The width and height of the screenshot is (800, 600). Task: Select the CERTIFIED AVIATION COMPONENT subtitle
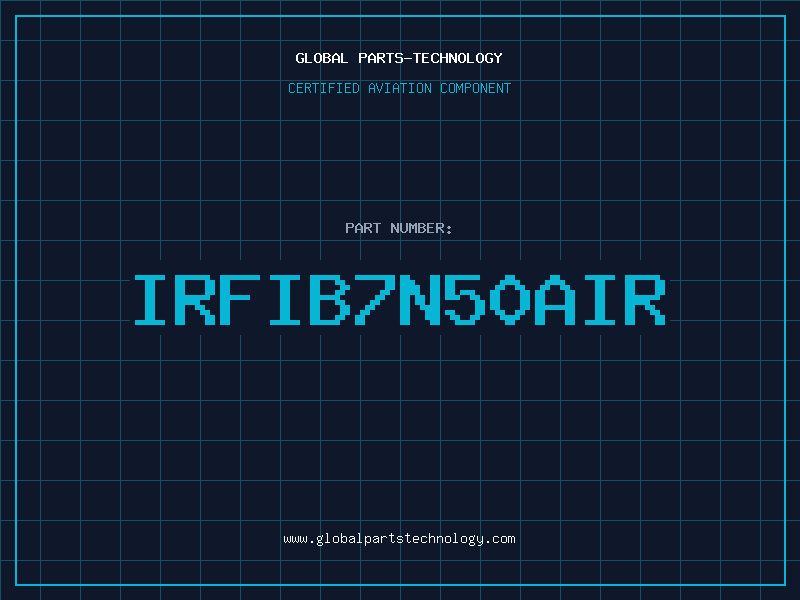click(x=399, y=88)
